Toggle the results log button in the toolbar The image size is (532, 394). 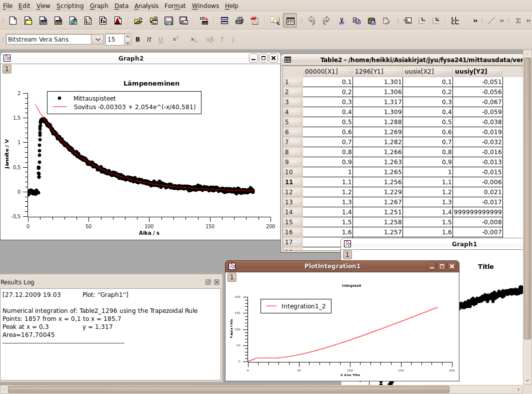[x=290, y=21]
